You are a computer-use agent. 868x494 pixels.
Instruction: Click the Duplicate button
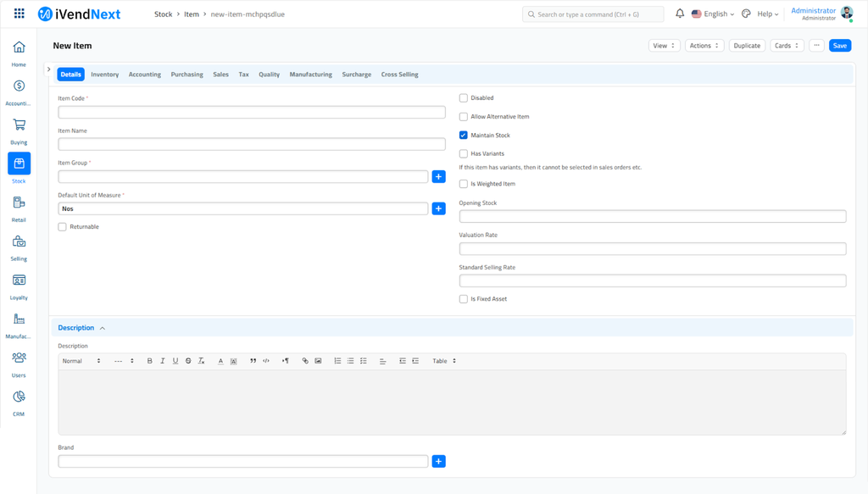tap(747, 46)
